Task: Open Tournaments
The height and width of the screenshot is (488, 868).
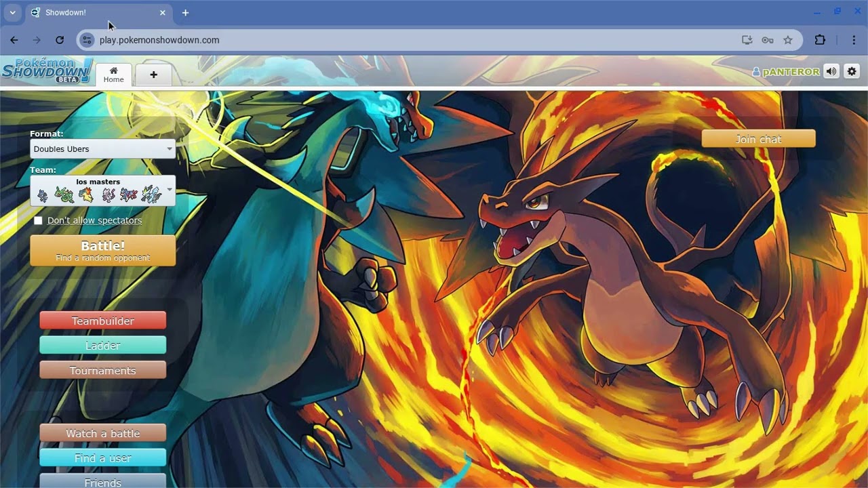Action: click(103, 370)
